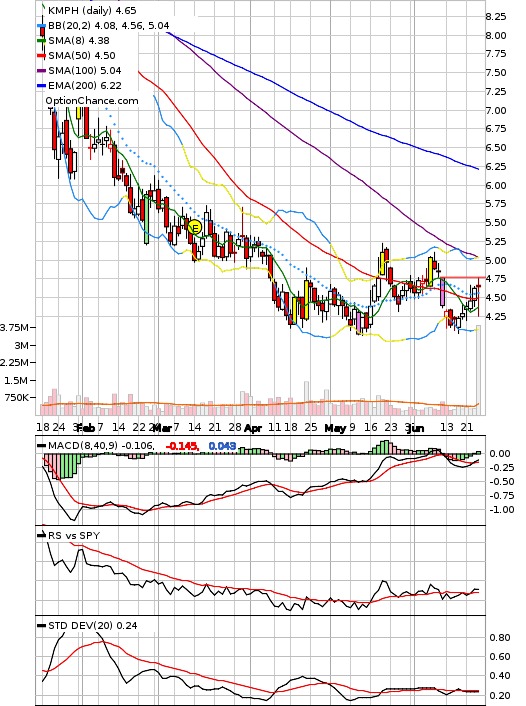526x706 pixels.
Task: Click the red SMA(50) legend marker
Action: coord(41,56)
